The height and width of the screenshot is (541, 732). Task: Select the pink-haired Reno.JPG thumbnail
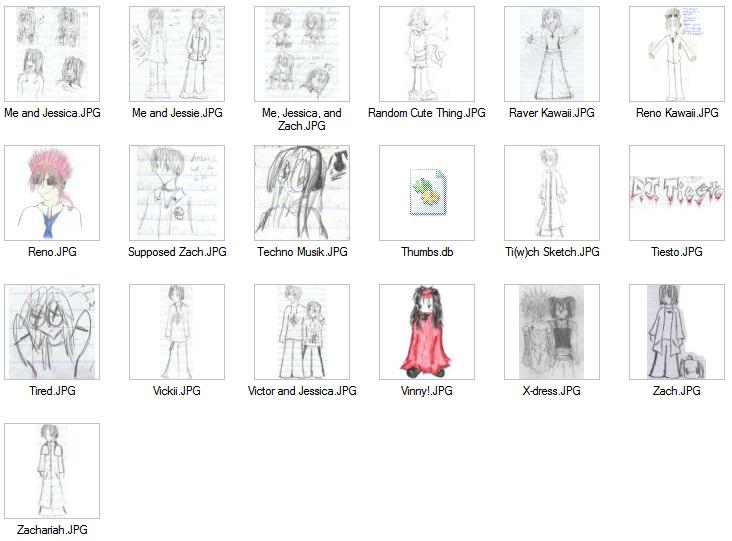tap(52, 193)
